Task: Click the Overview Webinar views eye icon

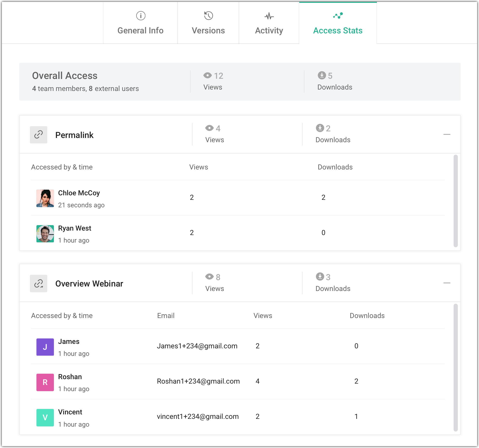Action: tap(209, 277)
